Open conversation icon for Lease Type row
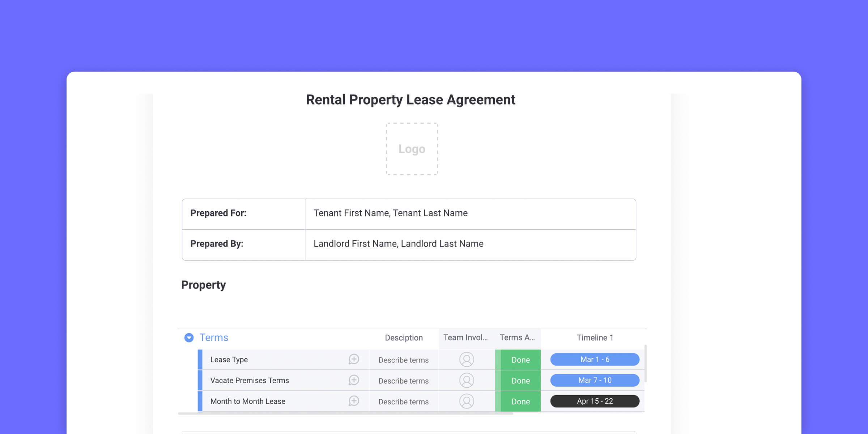 coord(354,359)
